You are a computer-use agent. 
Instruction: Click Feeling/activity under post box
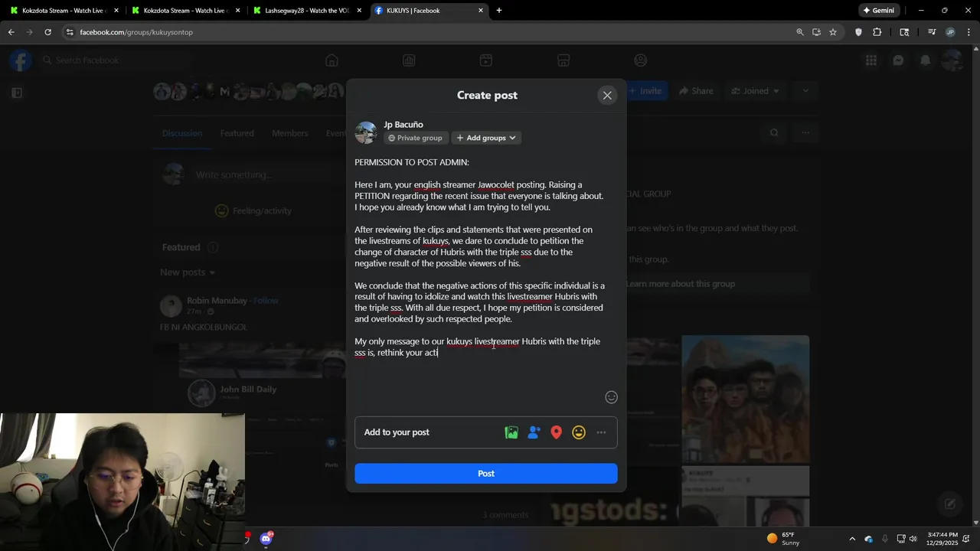[x=253, y=211]
